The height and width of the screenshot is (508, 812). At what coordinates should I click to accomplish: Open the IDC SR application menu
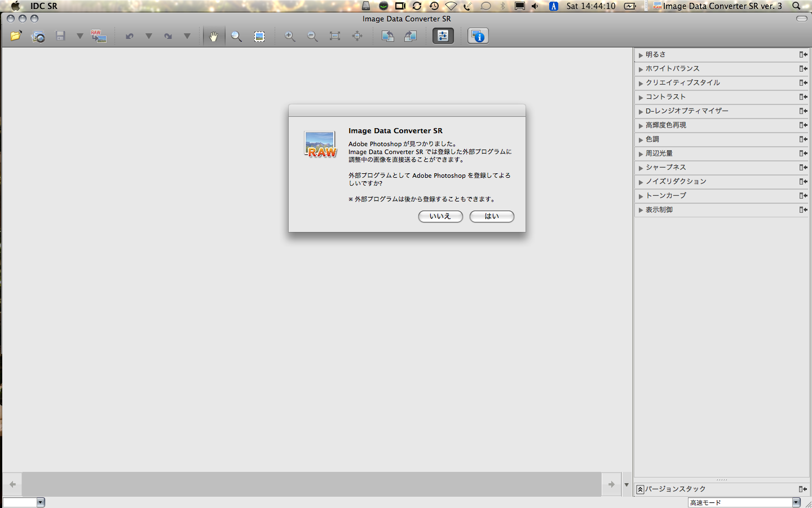(44, 6)
